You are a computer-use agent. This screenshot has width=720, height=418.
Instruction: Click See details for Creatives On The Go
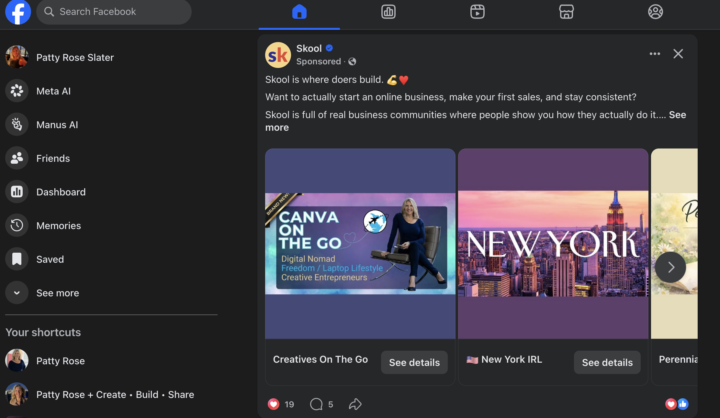point(414,362)
